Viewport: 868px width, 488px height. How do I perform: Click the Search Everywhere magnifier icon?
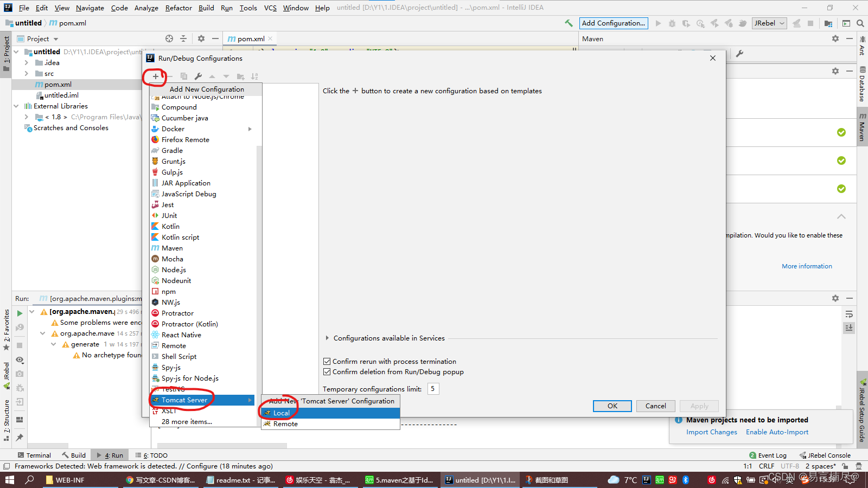click(860, 23)
